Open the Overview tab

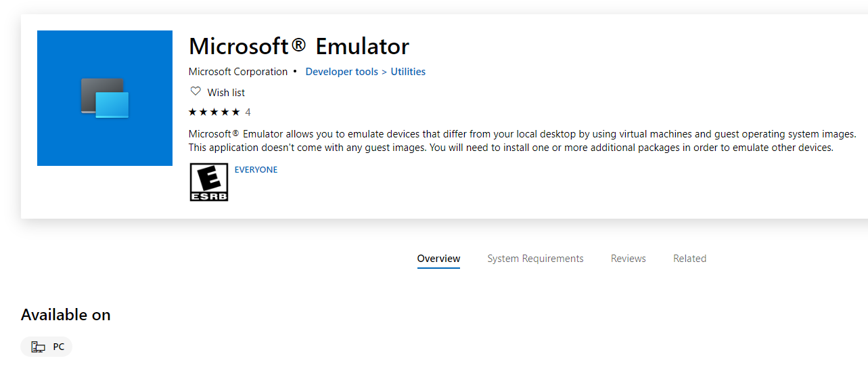point(438,259)
